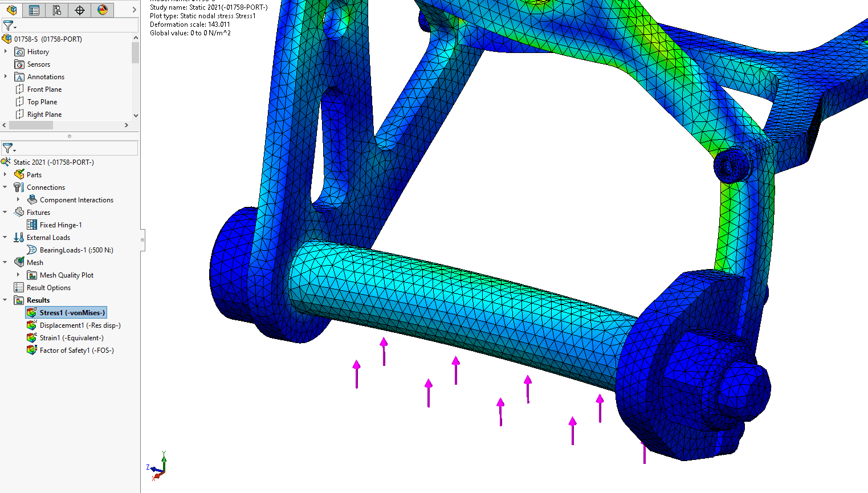Select the Right Plane icon
Viewport: 868px width, 493px height.
[x=19, y=114]
